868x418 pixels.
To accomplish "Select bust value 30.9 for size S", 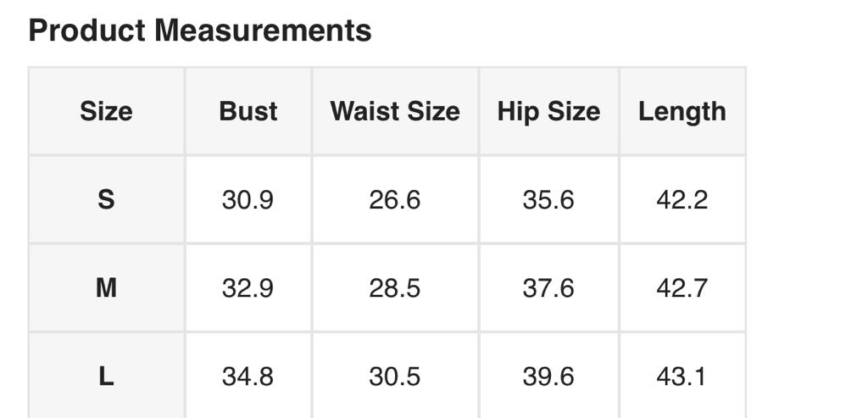I will 248,200.
